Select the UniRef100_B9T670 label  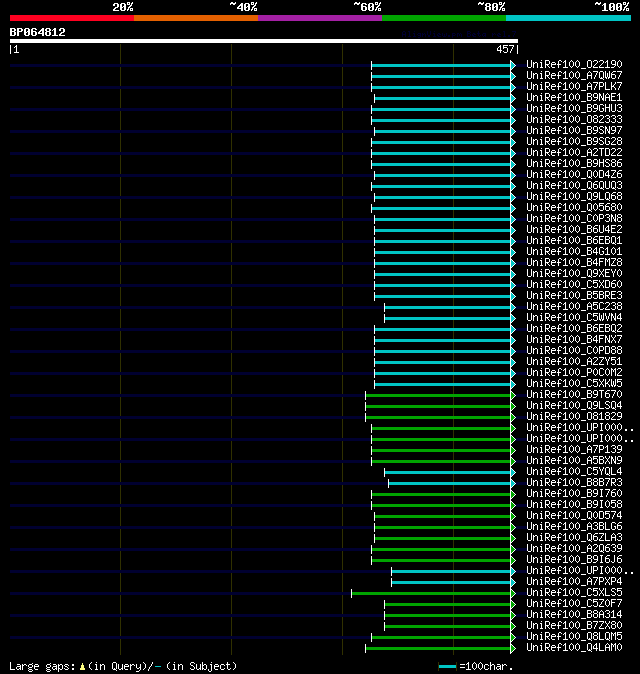(x=574, y=395)
